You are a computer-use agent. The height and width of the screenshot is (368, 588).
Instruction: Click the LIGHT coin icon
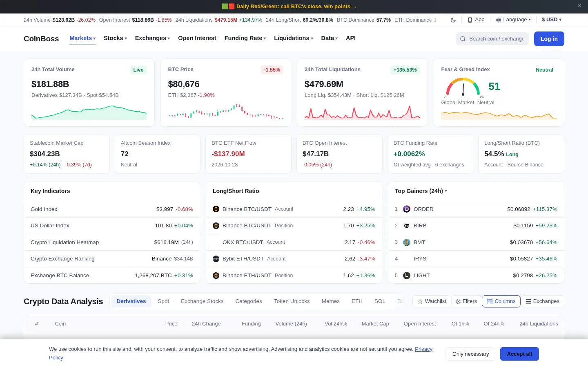coord(407,276)
